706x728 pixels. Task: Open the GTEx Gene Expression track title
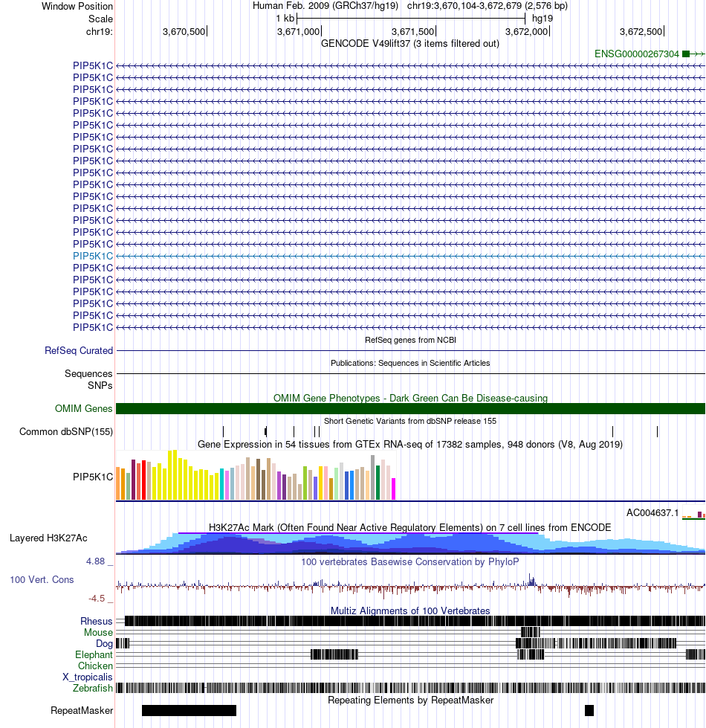(x=410, y=445)
